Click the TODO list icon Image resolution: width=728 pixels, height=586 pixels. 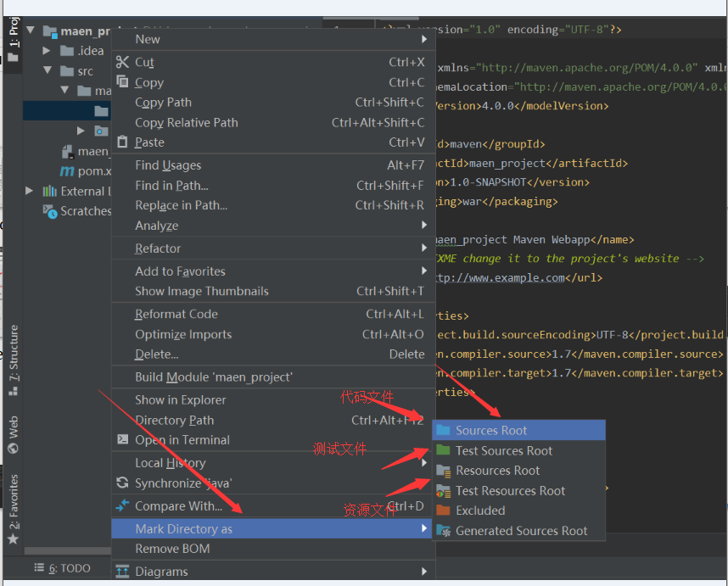click(40, 567)
